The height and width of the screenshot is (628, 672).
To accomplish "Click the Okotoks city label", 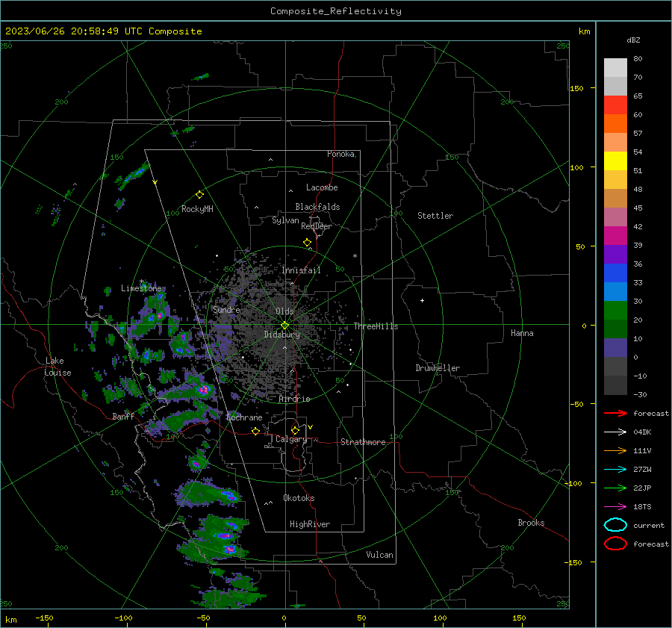I will point(299,498).
